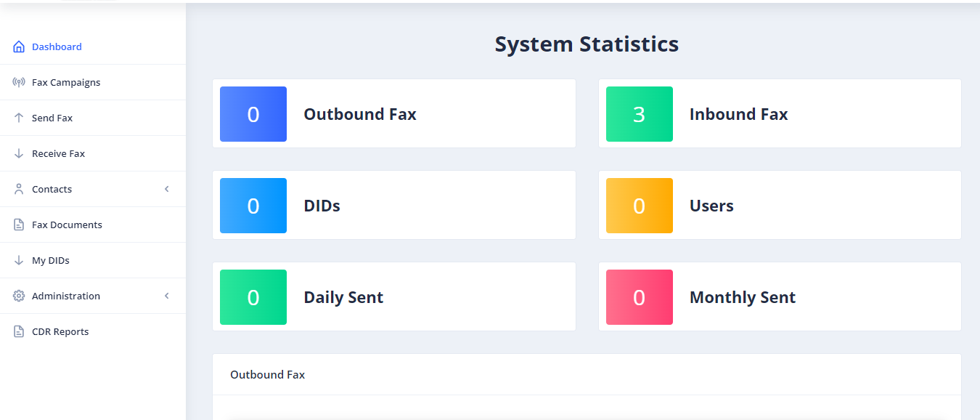This screenshot has height=420, width=980.
Task: Click the Send Fax up-arrow icon
Action: [x=19, y=118]
